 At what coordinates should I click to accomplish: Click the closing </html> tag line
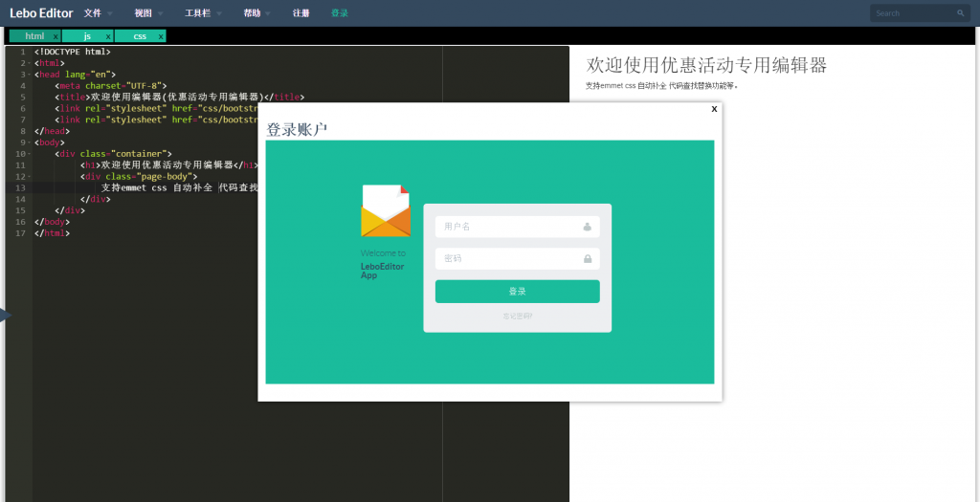[x=52, y=233]
